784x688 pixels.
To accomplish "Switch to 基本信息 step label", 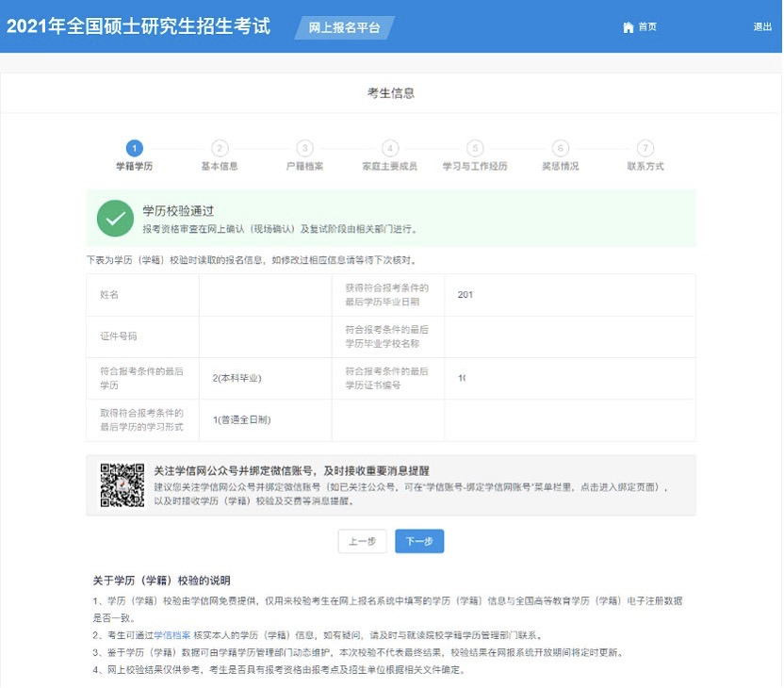I will coord(220,166).
